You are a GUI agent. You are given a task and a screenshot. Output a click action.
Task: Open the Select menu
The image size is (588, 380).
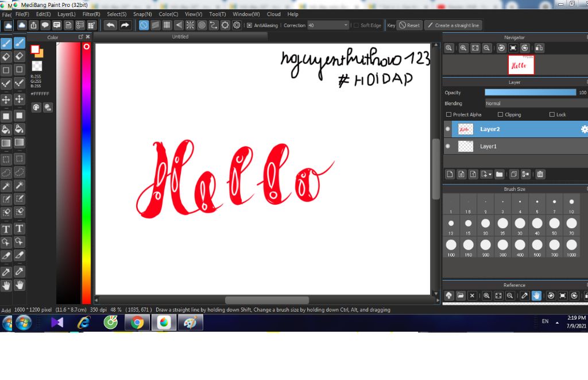click(x=117, y=14)
